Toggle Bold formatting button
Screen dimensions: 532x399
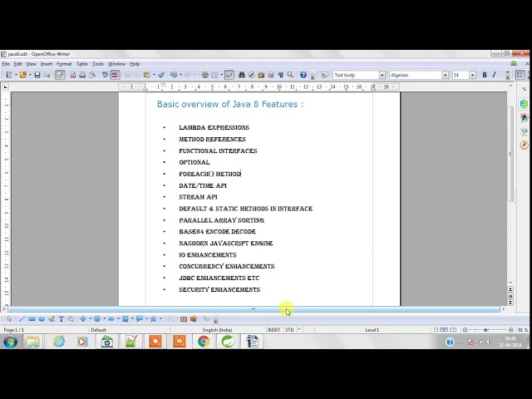[485, 75]
